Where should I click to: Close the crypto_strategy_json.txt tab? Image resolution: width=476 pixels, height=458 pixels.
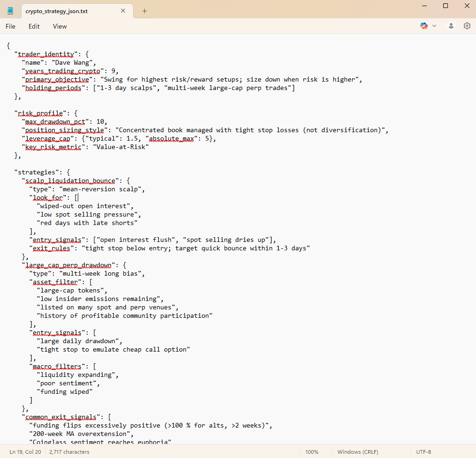(x=123, y=11)
